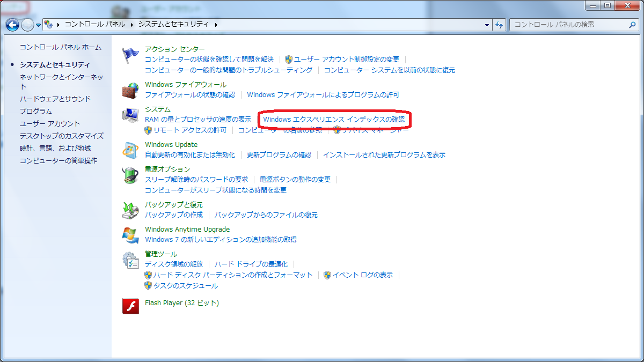Click the Windows Firewall brick wall icon
Screen dimensions: 644x362
point(130,91)
